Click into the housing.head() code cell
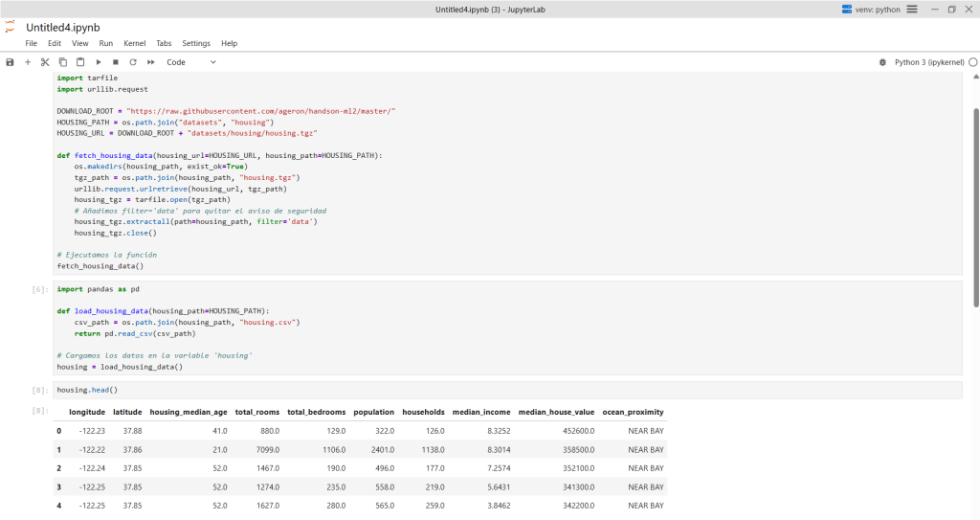 [507, 390]
